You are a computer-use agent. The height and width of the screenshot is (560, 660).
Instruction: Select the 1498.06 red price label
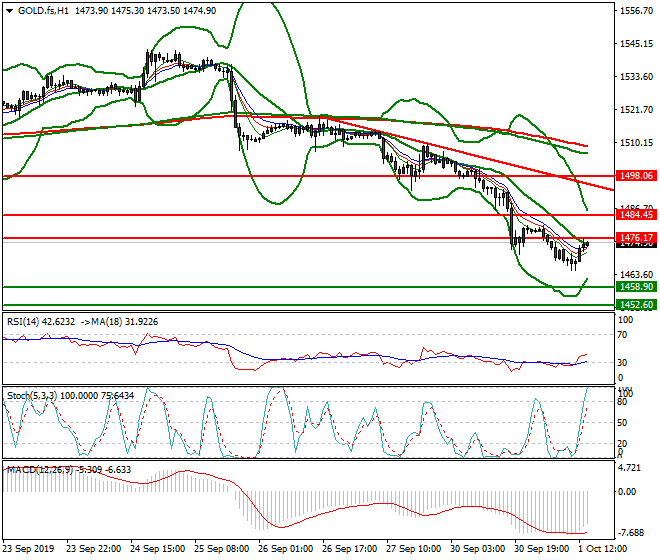click(636, 176)
